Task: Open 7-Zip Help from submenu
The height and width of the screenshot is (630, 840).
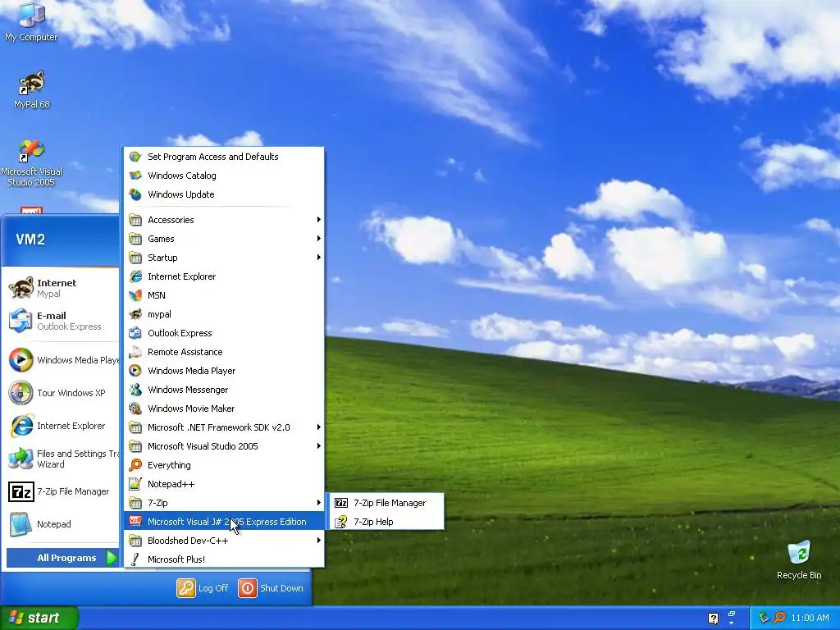Action: click(387, 522)
